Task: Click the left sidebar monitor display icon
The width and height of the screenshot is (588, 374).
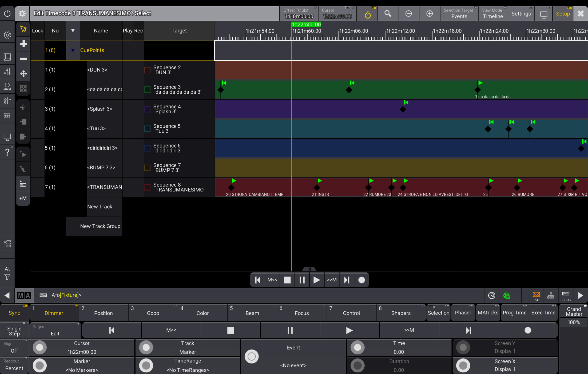Action: [x=7, y=137]
